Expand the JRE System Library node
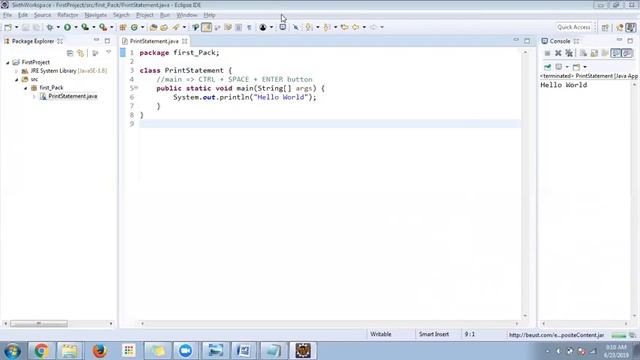This screenshot has height=360, width=640. pos(16,71)
